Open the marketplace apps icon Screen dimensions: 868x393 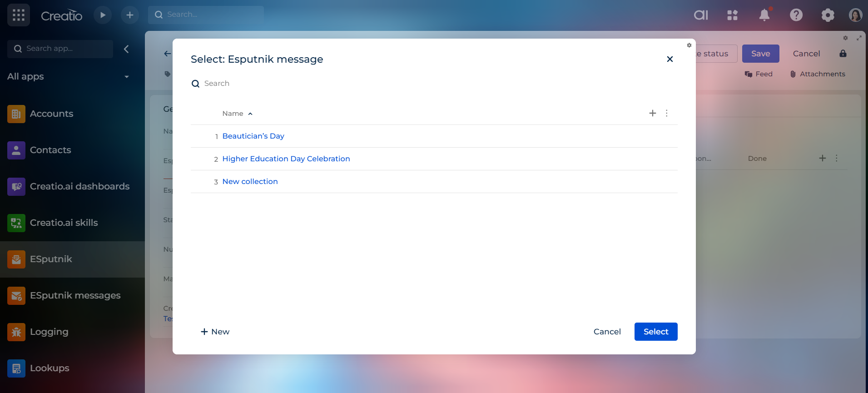pos(733,15)
